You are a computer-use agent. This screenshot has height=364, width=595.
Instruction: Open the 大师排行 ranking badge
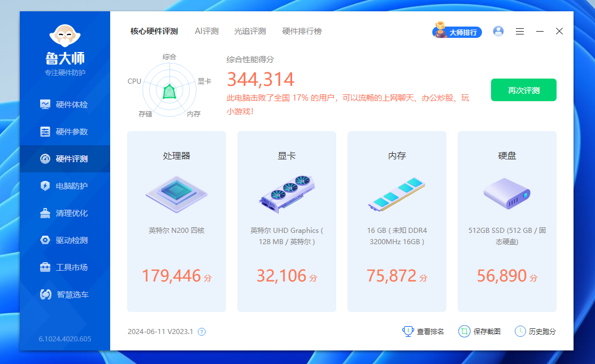click(457, 31)
